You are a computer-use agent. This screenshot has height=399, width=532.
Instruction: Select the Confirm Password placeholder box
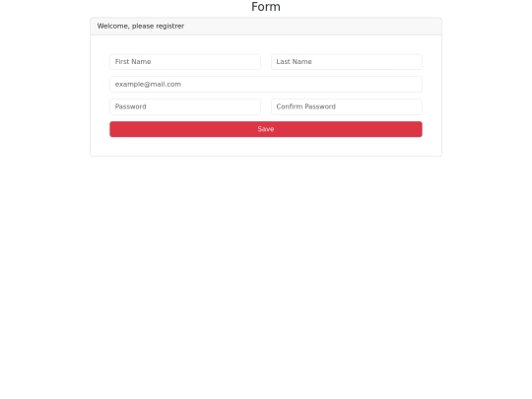point(347,106)
